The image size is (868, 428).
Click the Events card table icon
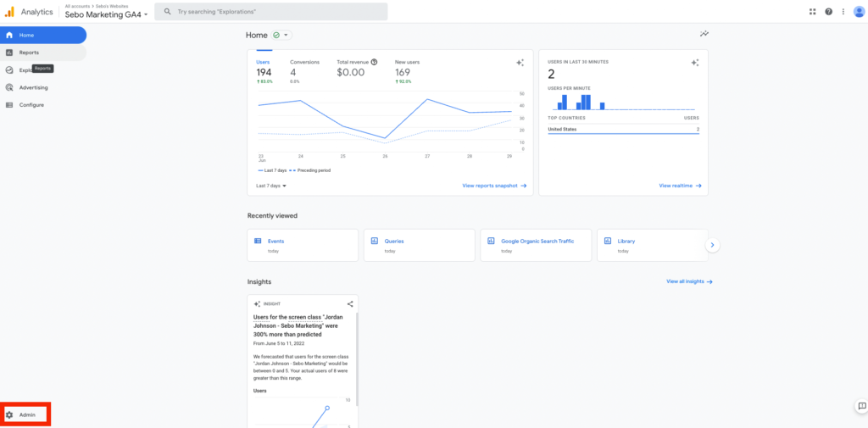tap(258, 241)
